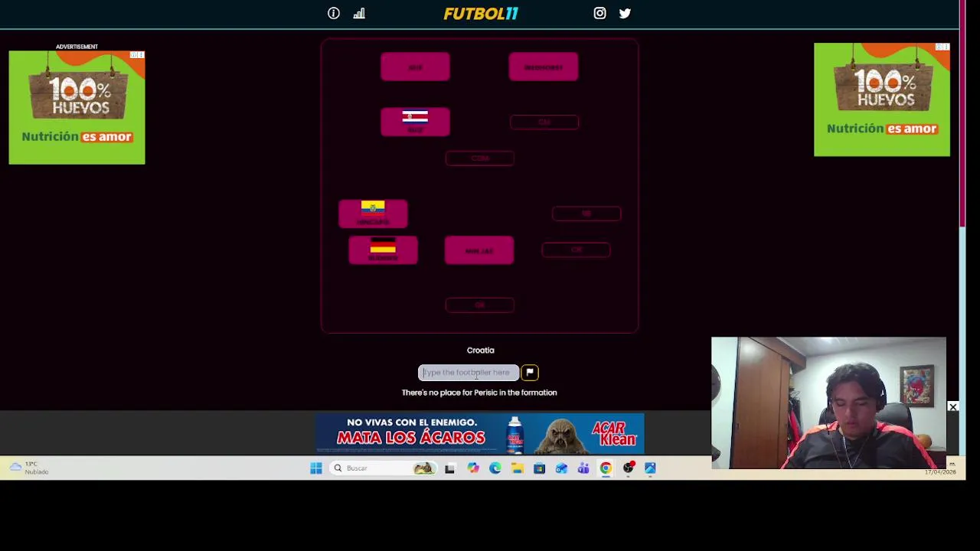980x551 pixels.
Task: Close the webcam overlay with X
Action: point(953,407)
